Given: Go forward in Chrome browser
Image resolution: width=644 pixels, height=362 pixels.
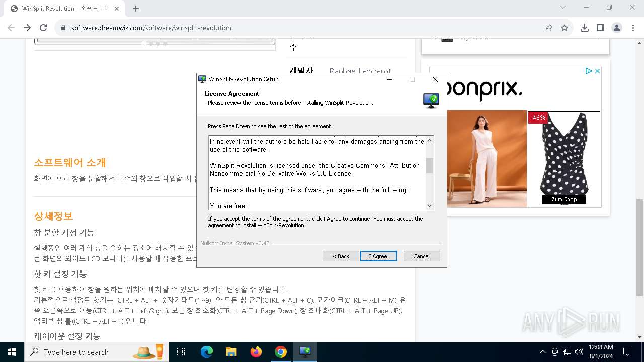Looking at the screenshot, I should (x=27, y=28).
